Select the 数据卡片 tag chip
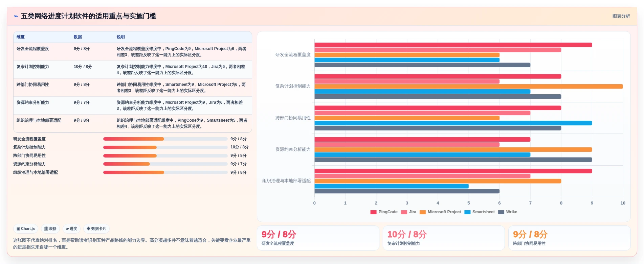 click(96, 229)
